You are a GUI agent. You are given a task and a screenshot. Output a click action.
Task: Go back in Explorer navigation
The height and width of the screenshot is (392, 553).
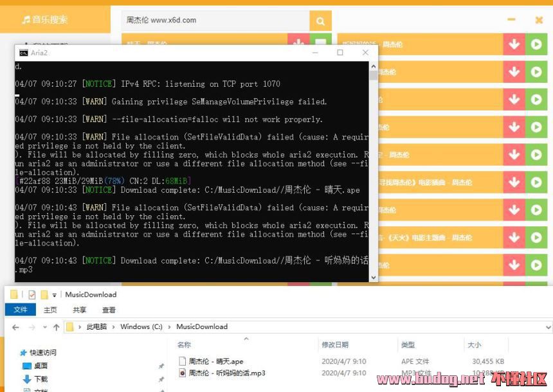(15, 328)
